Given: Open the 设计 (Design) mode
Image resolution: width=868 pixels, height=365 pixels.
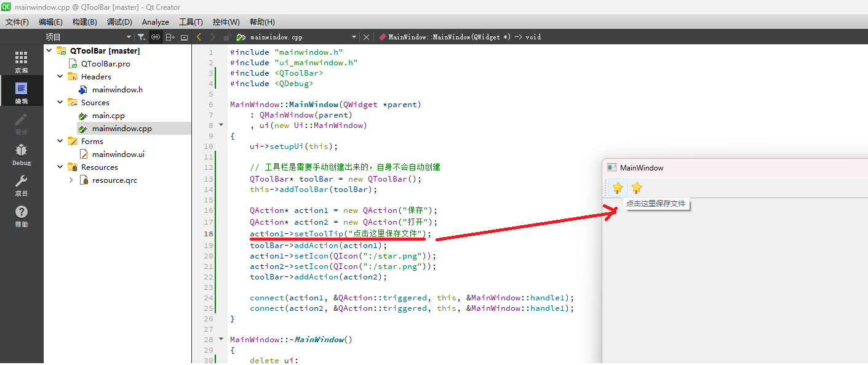Looking at the screenshot, I should click(x=22, y=124).
